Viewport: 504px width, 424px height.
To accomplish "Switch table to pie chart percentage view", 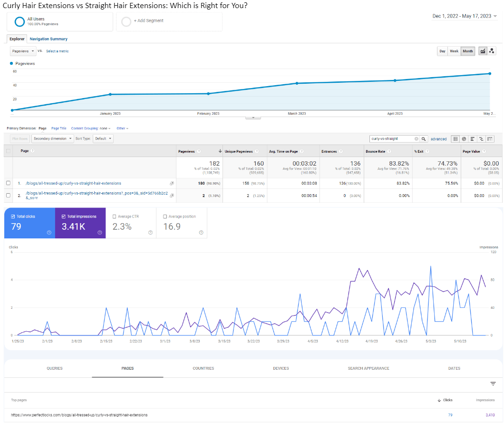I will [x=464, y=139].
